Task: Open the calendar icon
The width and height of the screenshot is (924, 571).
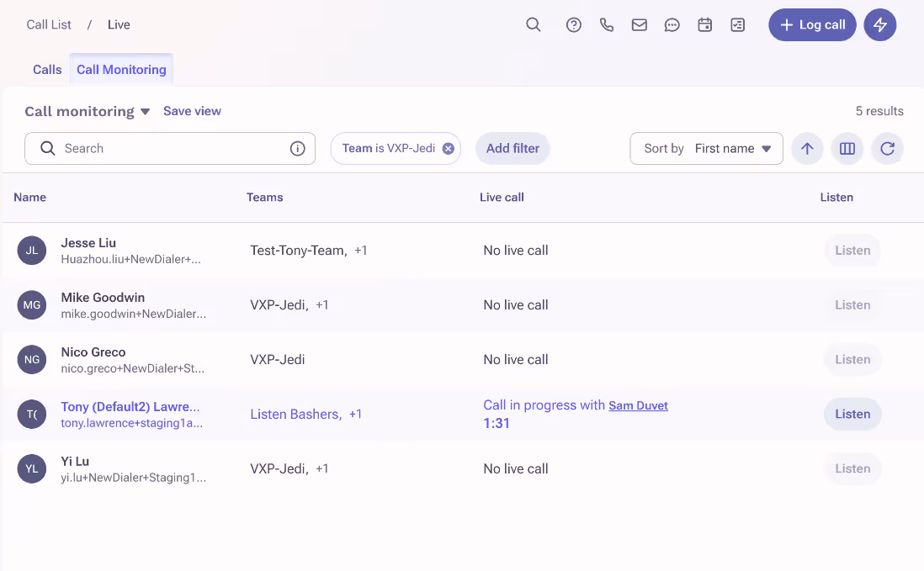Action: click(x=705, y=24)
